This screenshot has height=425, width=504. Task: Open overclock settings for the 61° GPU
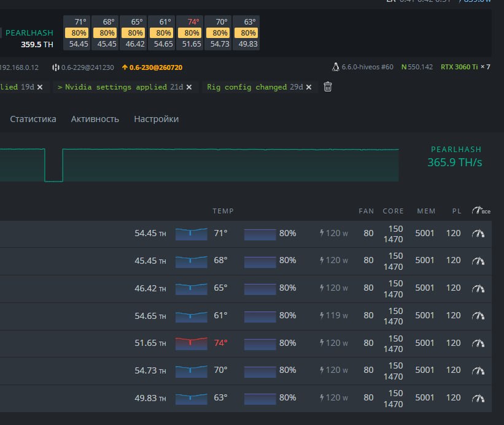(x=478, y=316)
